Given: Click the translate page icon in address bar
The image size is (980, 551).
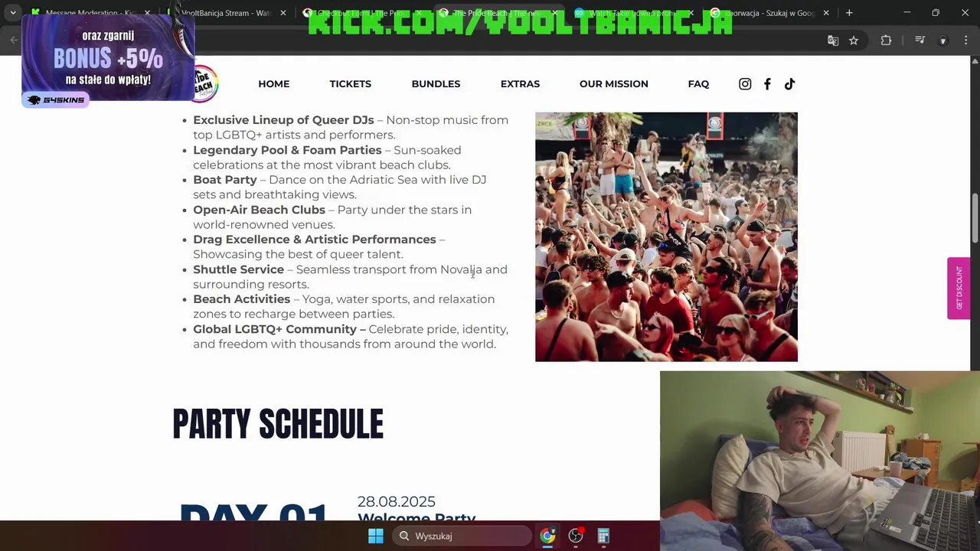Looking at the screenshot, I should [x=833, y=41].
